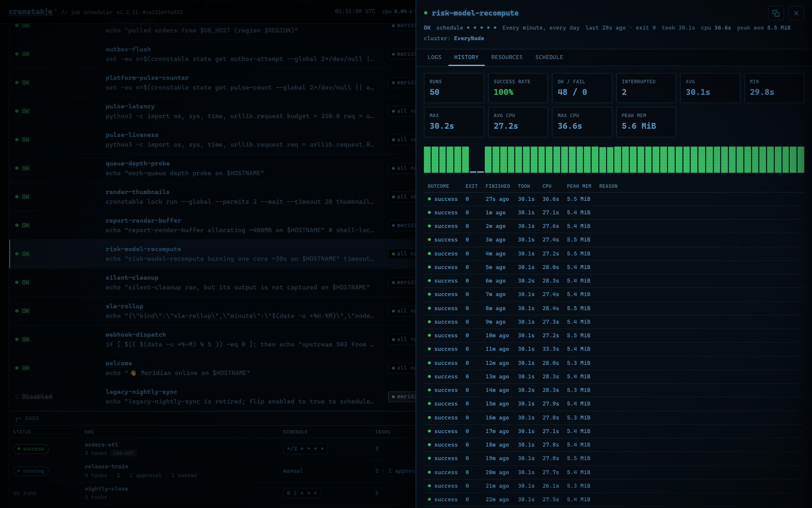Open the platform-pulse-counter job
812x508 pixels.
212,83
